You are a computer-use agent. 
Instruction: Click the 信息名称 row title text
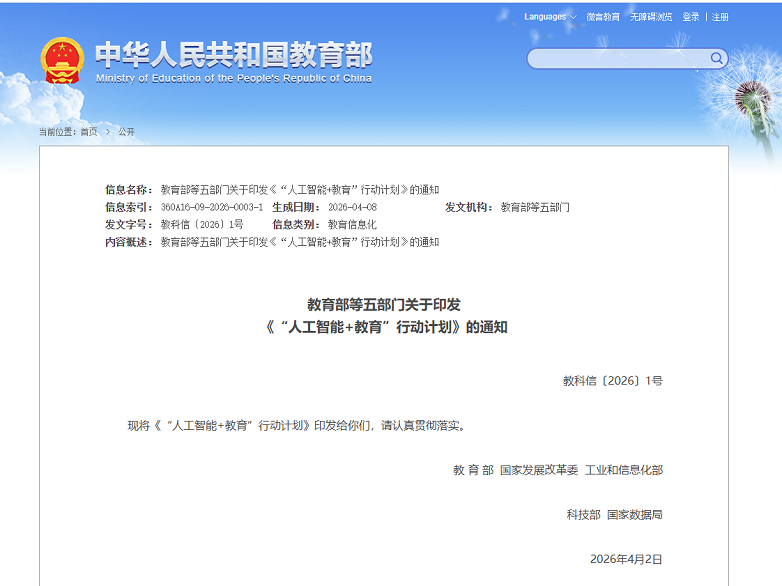click(300, 190)
